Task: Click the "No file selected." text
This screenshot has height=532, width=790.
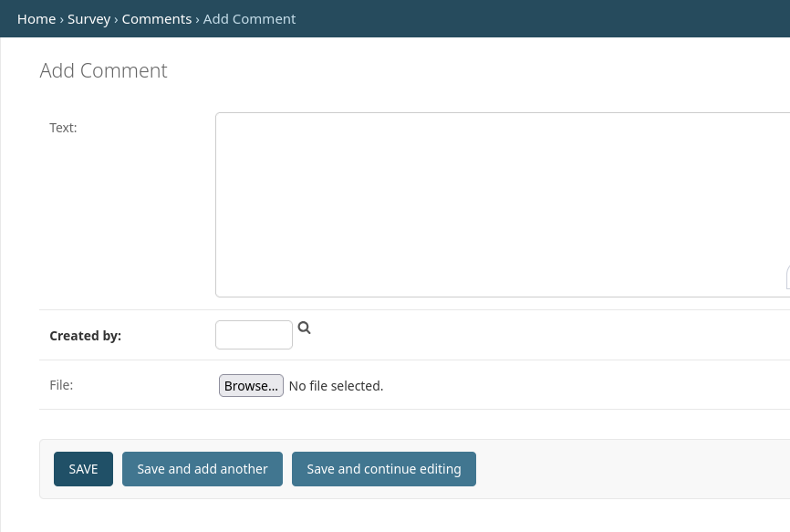Action: 336,386
